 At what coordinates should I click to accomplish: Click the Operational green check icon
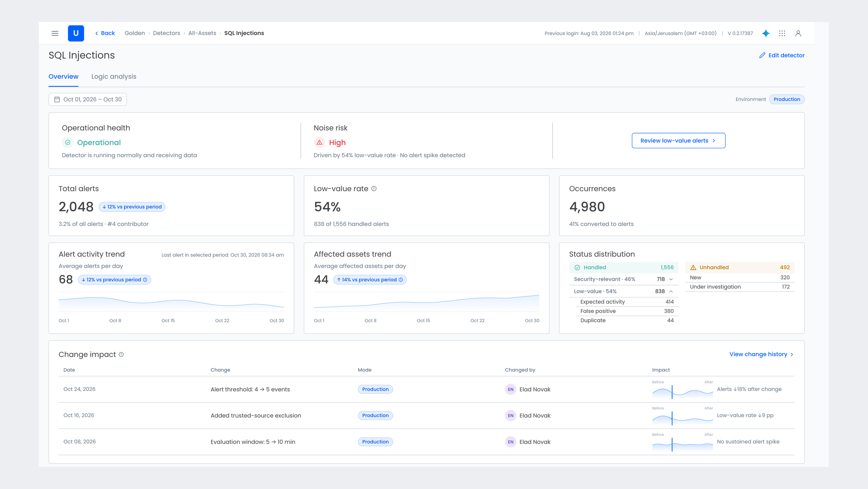[68, 143]
